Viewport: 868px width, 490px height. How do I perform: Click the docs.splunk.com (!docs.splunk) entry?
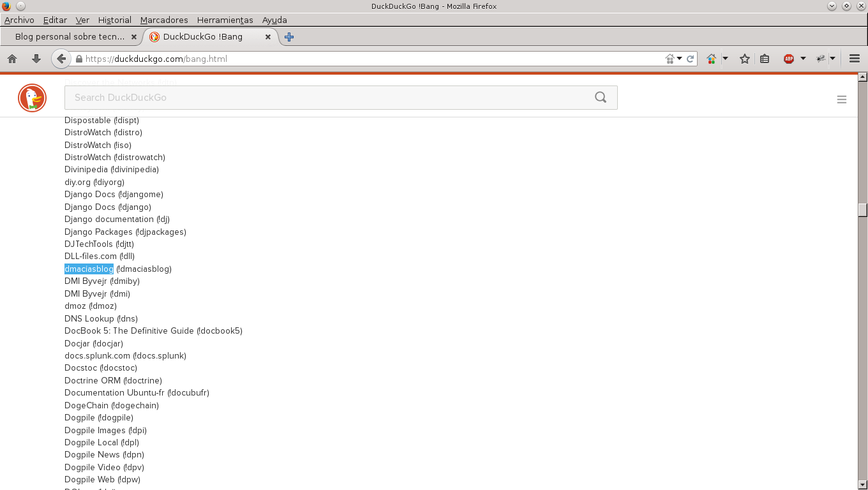click(125, 355)
